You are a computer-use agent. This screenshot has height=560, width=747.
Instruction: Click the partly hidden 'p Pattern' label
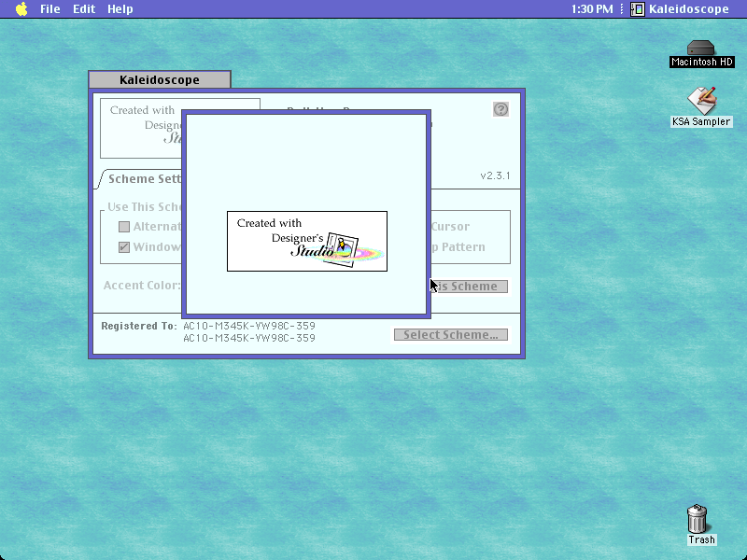pyautogui.click(x=458, y=247)
